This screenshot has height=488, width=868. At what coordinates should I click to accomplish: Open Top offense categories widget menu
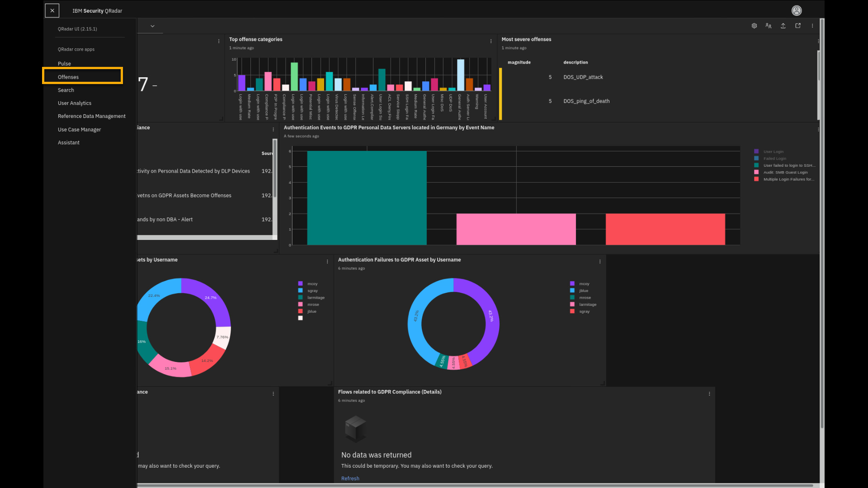point(491,41)
